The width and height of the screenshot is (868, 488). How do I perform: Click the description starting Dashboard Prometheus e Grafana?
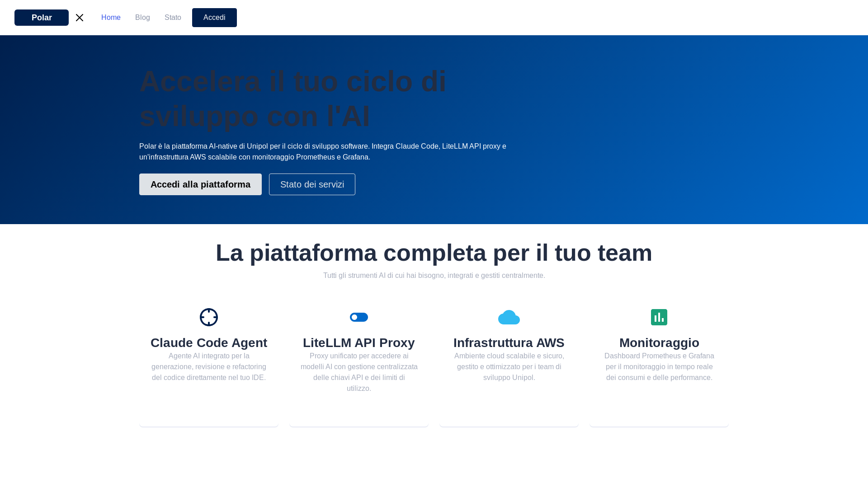click(x=659, y=367)
